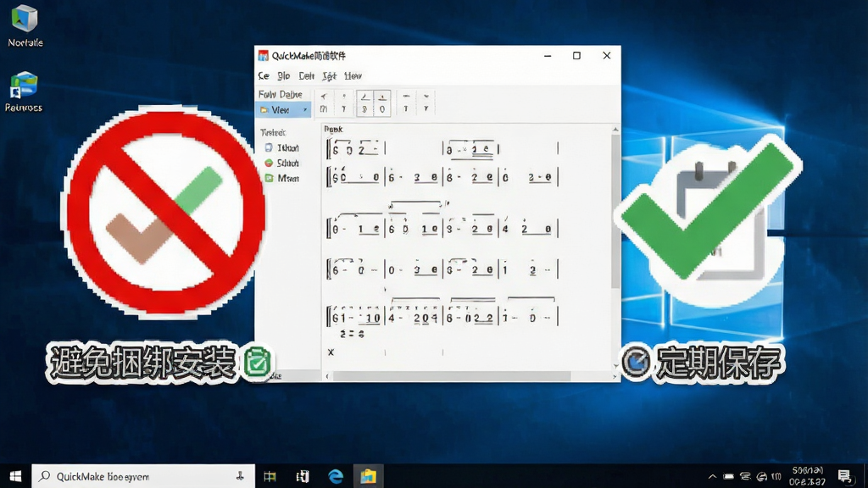
Task: Click the taskbar icon left of Edge
Action: pyautogui.click(x=303, y=476)
